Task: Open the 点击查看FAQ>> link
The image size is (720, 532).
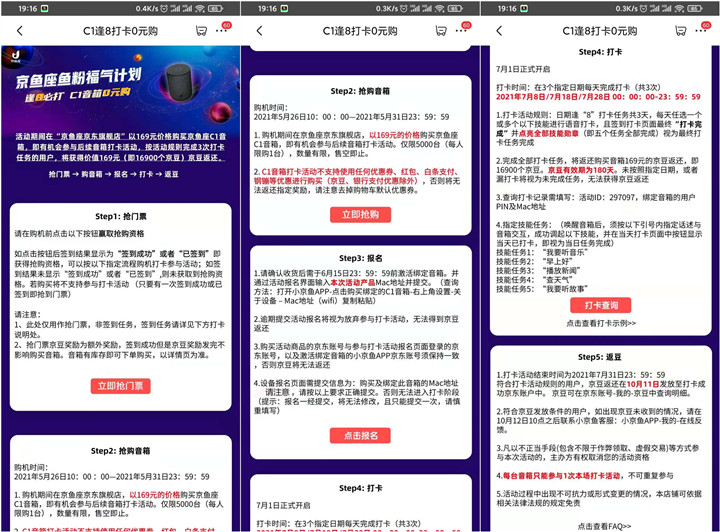Action: [604, 526]
